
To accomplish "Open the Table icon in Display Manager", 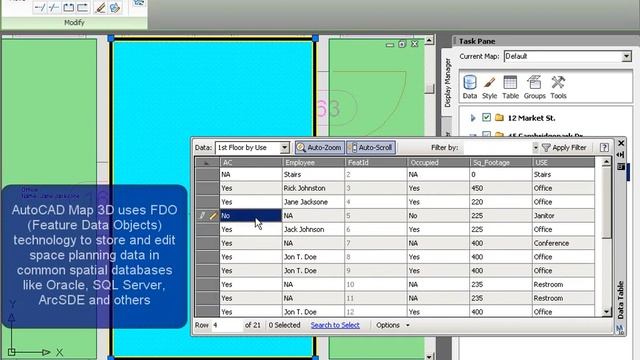I will click(x=510, y=87).
